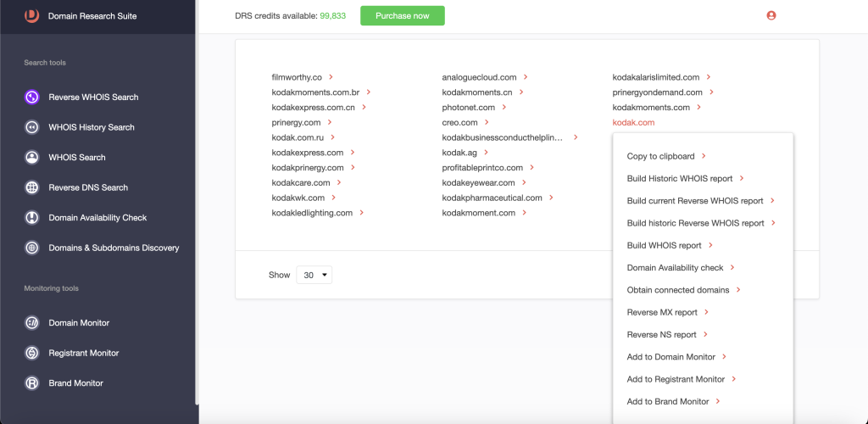Click the green Purchase now button
Viewport: 868px width, 424px height.
click(403, 15)
